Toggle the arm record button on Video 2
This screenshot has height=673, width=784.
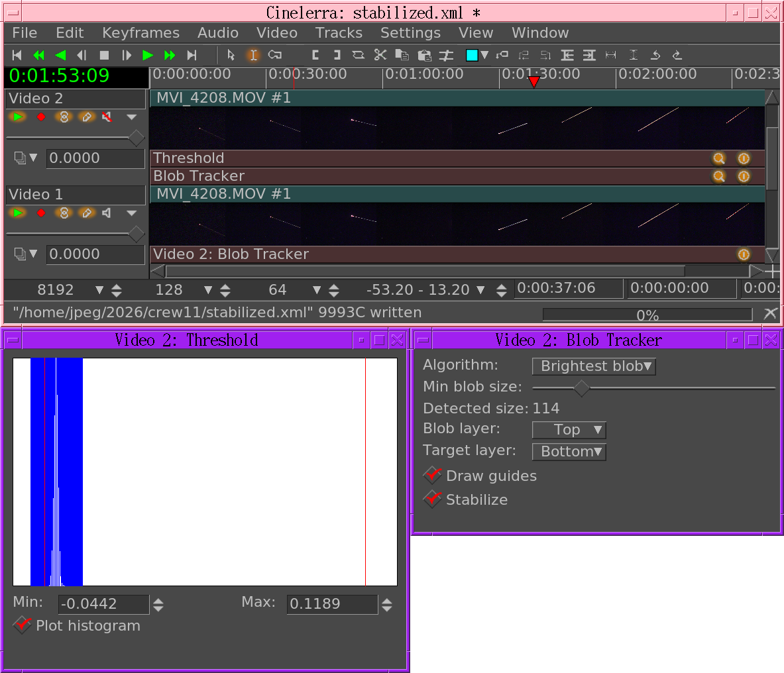[x=41, y=117]
